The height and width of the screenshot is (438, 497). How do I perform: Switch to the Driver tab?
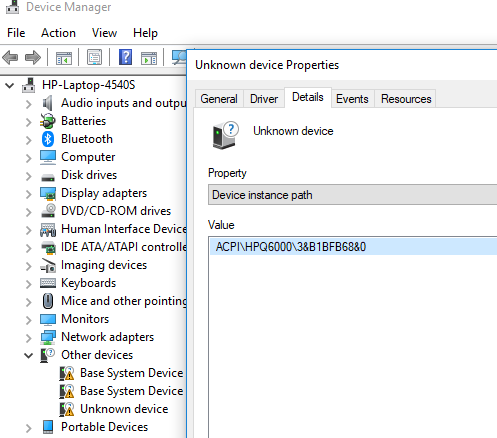[x=264, y=99]
